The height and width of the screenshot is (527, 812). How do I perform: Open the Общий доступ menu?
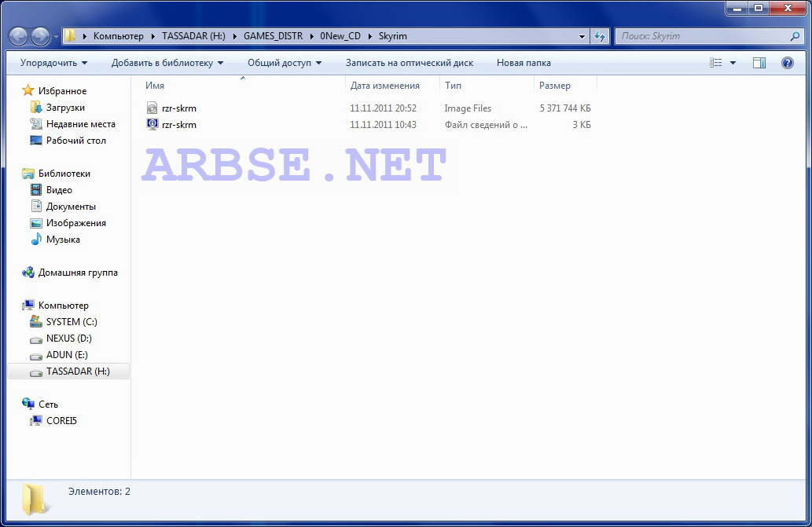tap(285, 63)
